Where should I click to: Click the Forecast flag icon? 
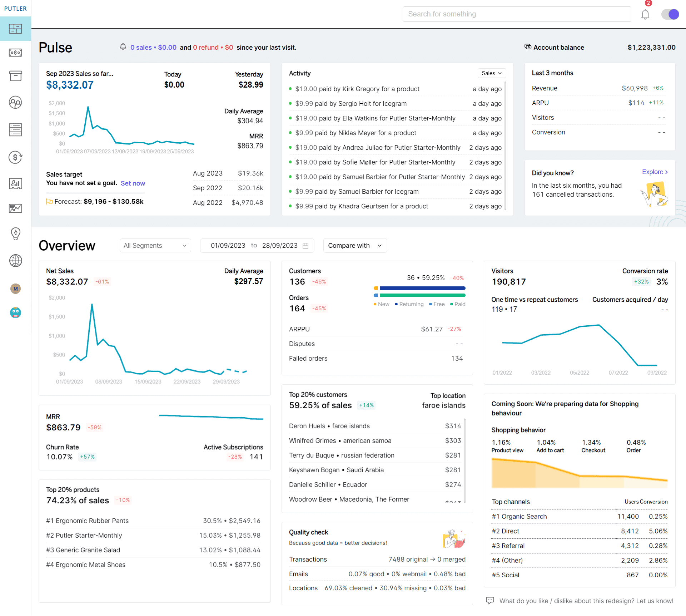(x=49, y=202)
